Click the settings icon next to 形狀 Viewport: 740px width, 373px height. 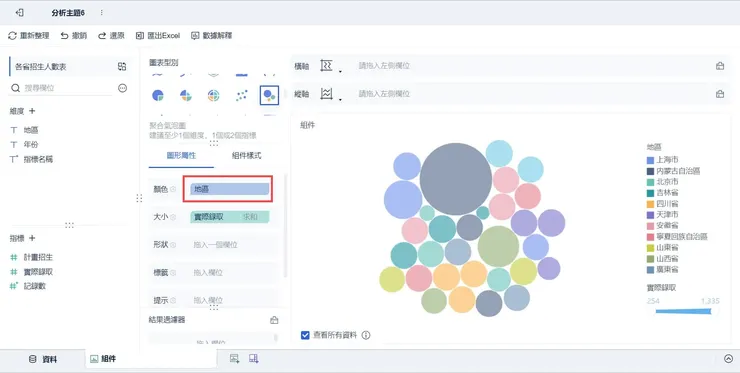pos(173,245)
